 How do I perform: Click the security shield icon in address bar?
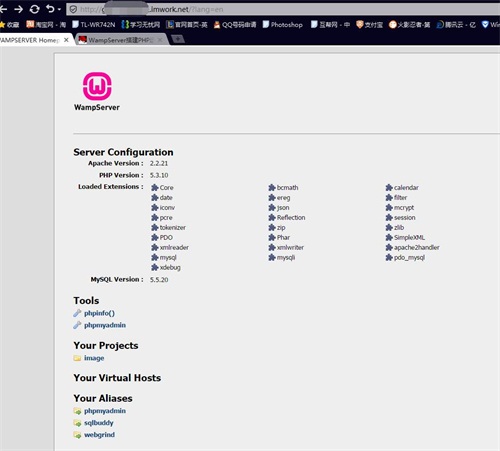point(73,9)
